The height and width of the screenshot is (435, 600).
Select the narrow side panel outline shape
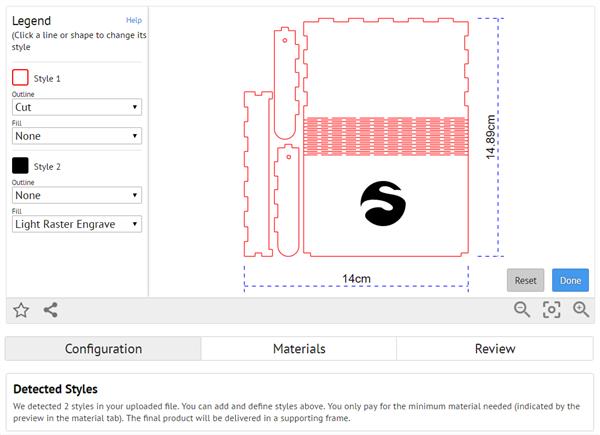(x=258, y=174)
